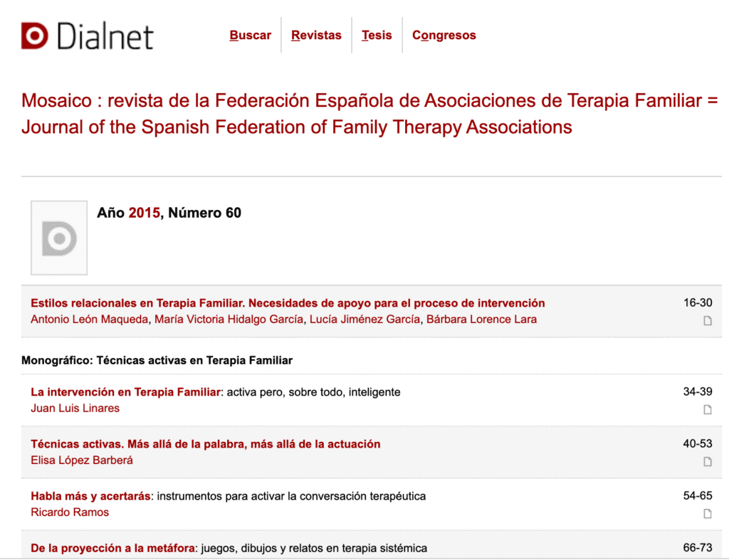
Task: Select the page range 66-73 text
Action: tap(698, 547)
